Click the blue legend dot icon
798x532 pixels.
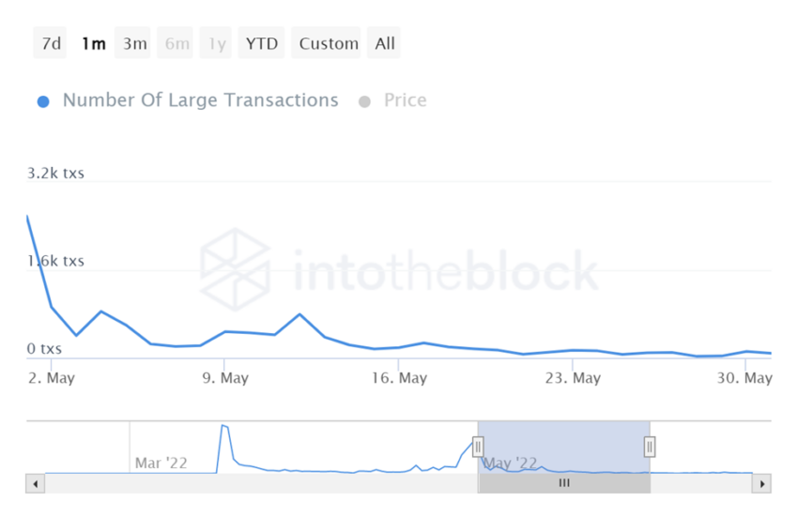[43, 101]
